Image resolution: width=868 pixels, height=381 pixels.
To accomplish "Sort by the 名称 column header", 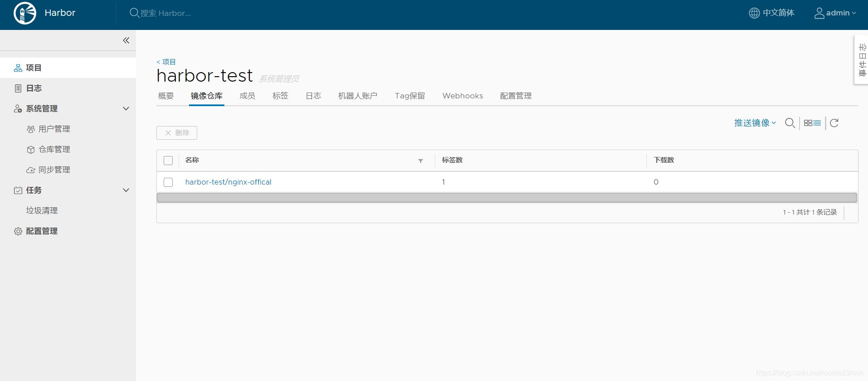I will pyautogui.click(x=192, y=160).
